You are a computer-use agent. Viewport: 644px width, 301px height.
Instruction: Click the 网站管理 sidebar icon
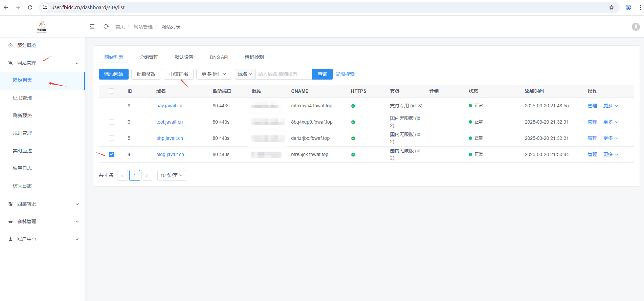click(x=10, y=63)
